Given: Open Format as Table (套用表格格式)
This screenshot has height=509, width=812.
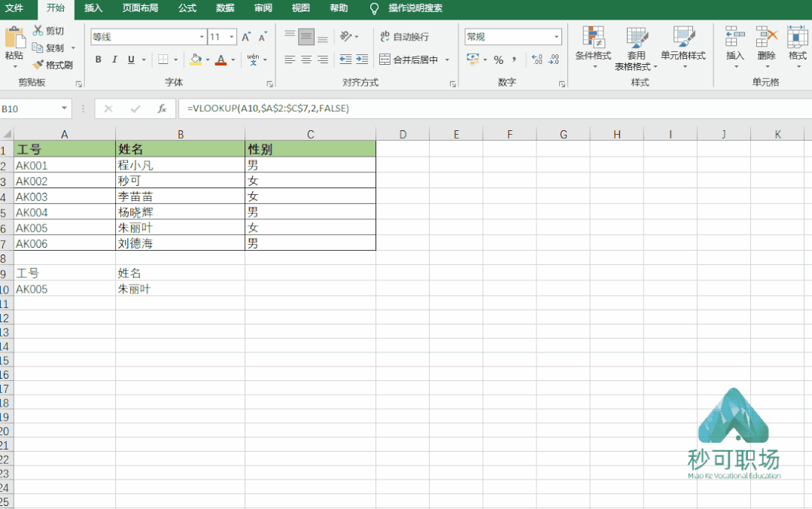Looking at the screenshot, I should pyautogui.click(x=636, y=47).
